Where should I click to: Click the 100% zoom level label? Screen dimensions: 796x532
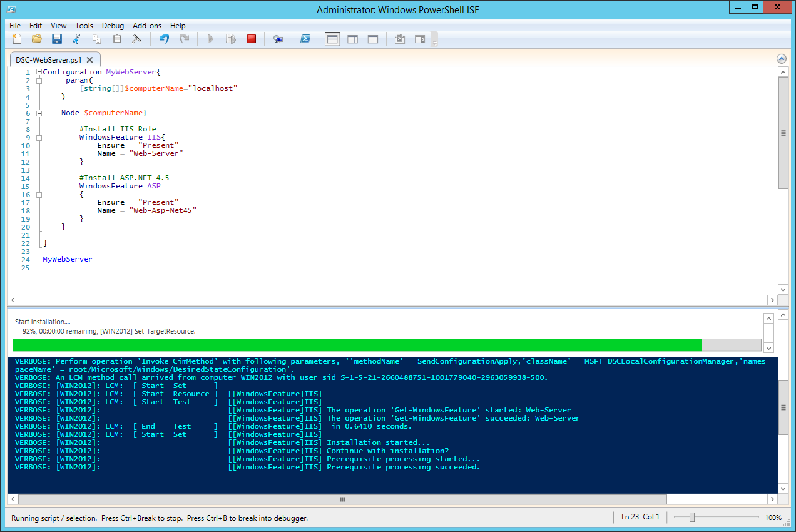(773, 518)
